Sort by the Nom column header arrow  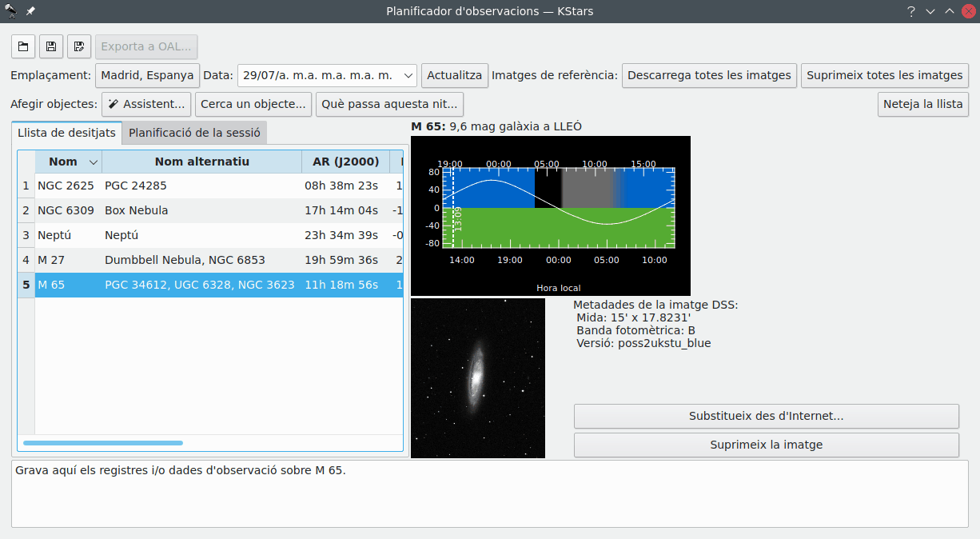click(94, 162)
